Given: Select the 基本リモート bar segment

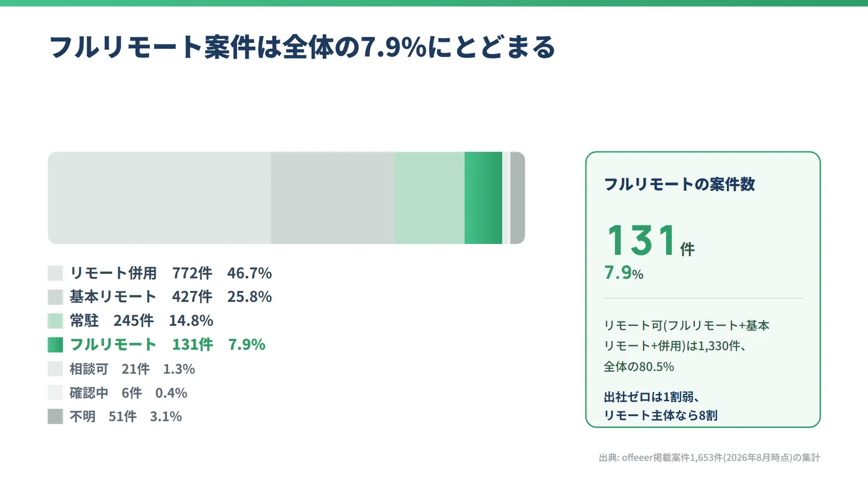Looking at the screenshot, I should tap(332, 198).
